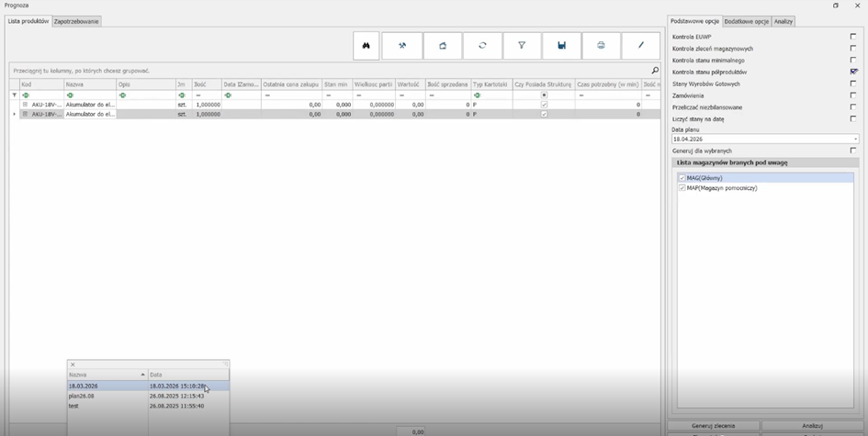Click the hammer tools toolbar icon
The image size is (868, 436).
(x=402, y=46)
